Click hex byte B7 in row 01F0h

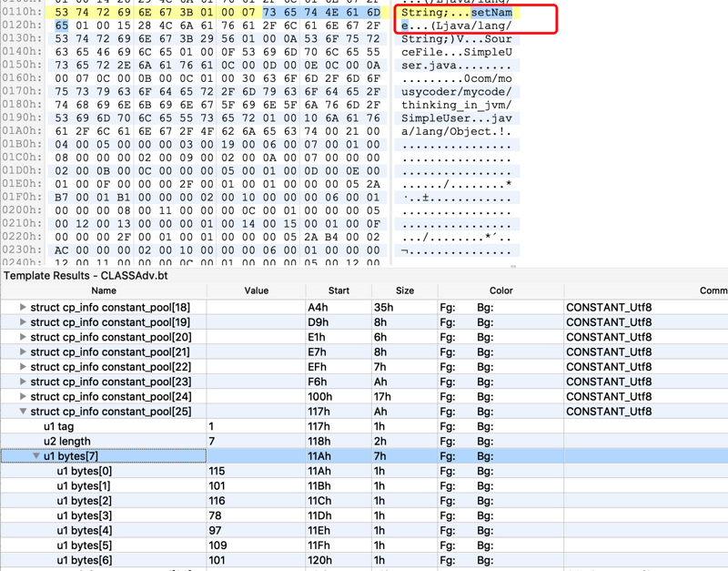click(x=61, y=198)
